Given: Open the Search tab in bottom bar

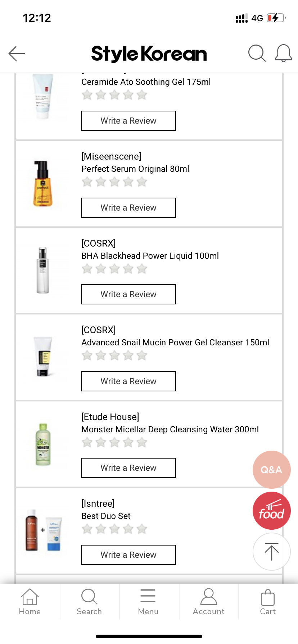Looking at the screenshot, I should coord(89,602).
